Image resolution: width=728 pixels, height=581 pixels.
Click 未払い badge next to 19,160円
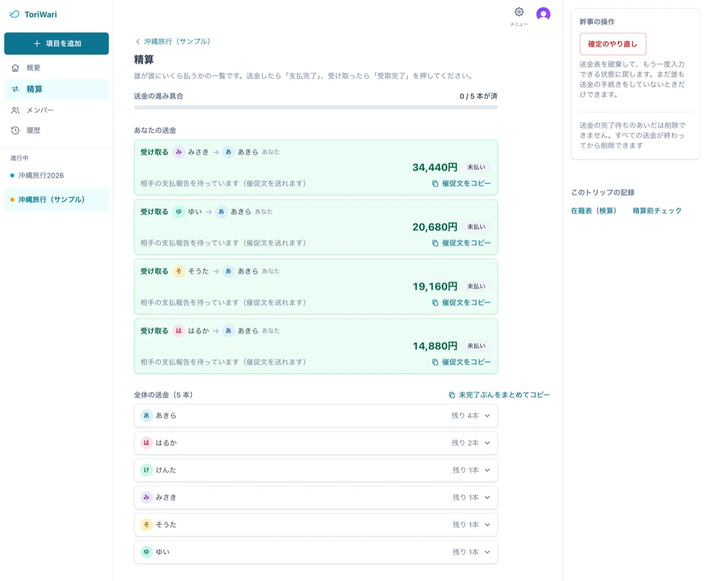476,286
